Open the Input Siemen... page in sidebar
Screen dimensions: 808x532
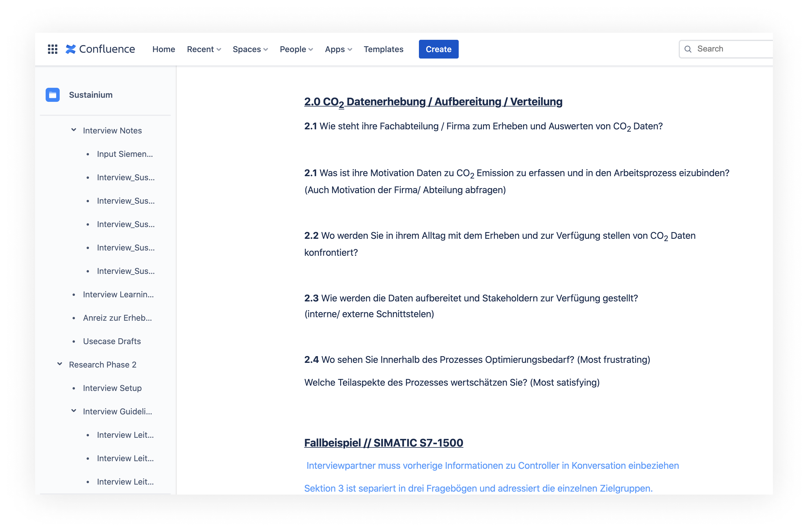[125, 154]
